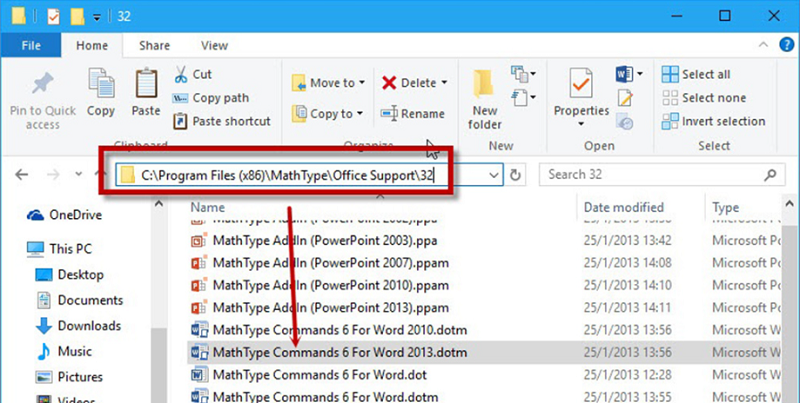Screen dimensions: 800x403
Task: Switch to the Share ribbon tab
Action: pos(154,45)
